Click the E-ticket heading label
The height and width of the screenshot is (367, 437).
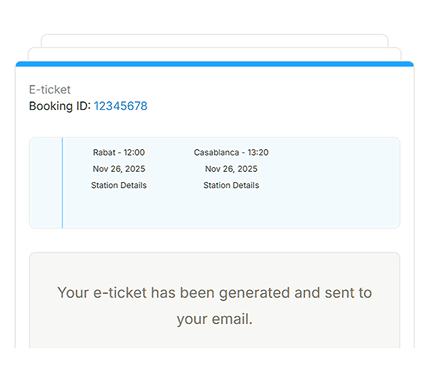click(50, 90)
